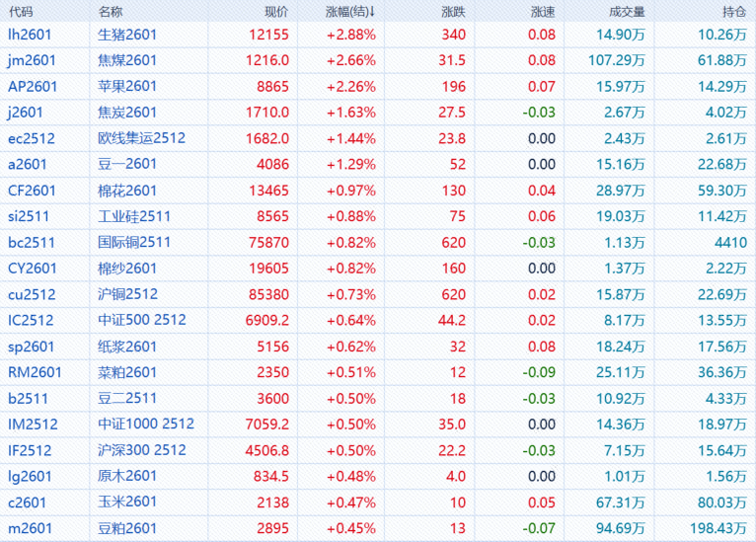Click the 名称 column header
Image resolution: width=756 pixels, height=542 pixels.
point(112,11)
